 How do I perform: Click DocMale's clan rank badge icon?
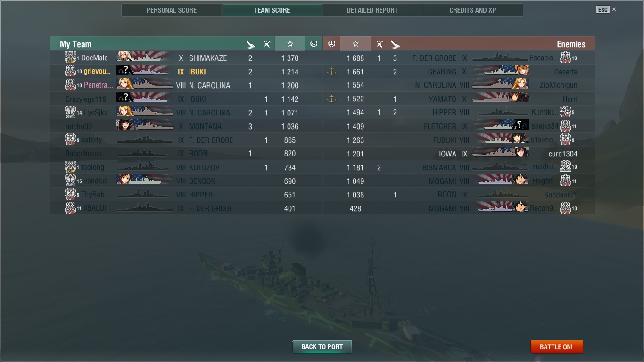point(71,58)
